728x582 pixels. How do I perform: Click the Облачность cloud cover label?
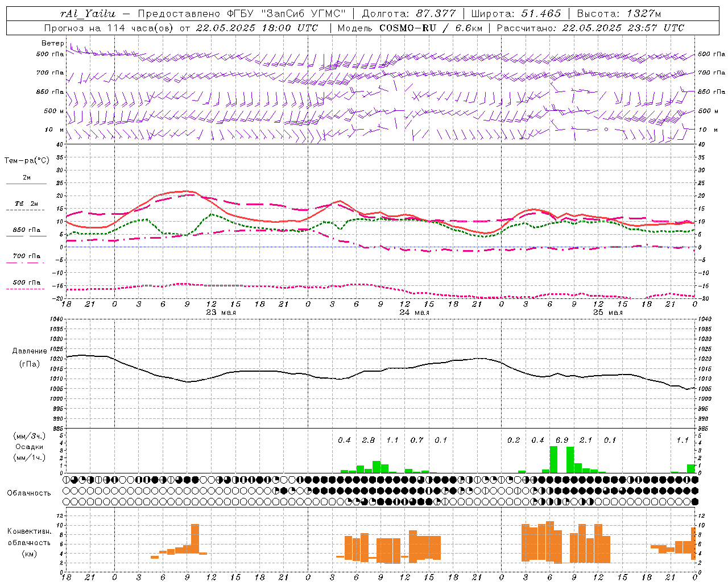(29, 493)
